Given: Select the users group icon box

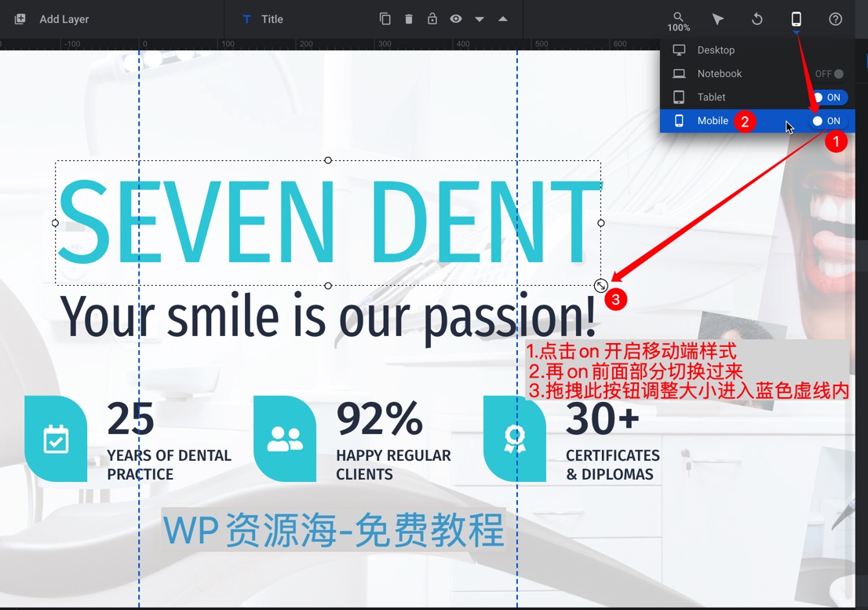Looking at the screenshot, I should (x=285, y=439).
